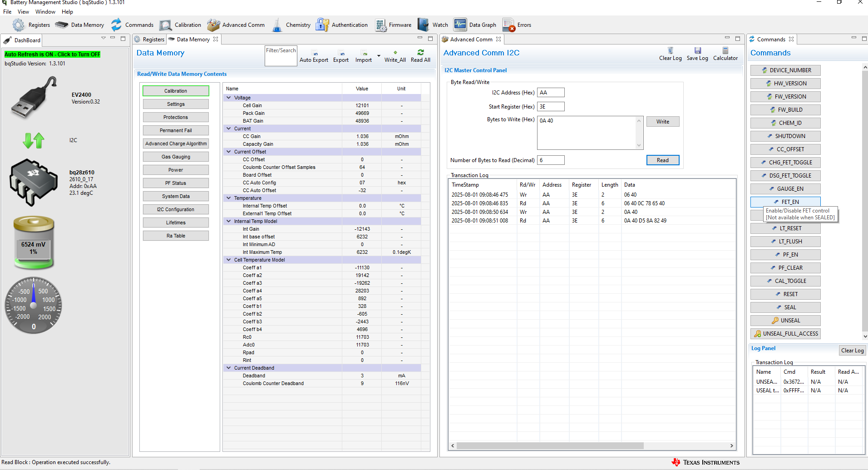Image resolution: width=868 pixels, height=470 pixels.
Task: Collapse the Current Offset group
Action: pos(229,152)
